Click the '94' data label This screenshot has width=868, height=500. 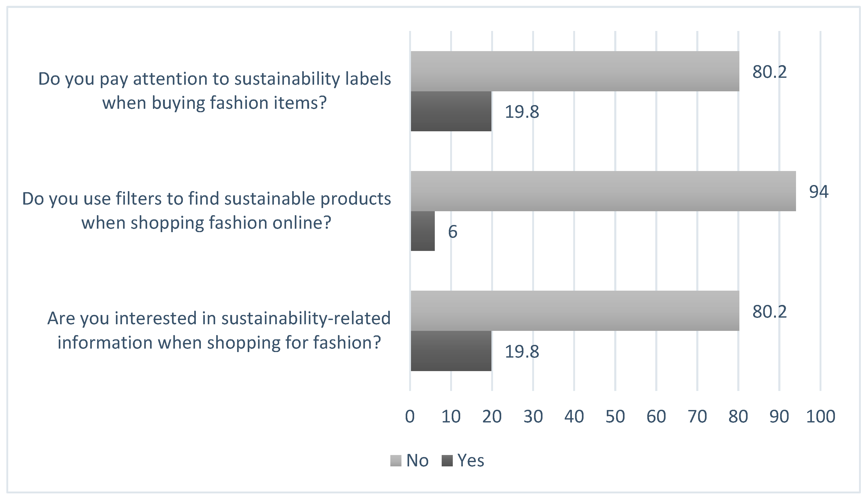[x=819, y=192]
